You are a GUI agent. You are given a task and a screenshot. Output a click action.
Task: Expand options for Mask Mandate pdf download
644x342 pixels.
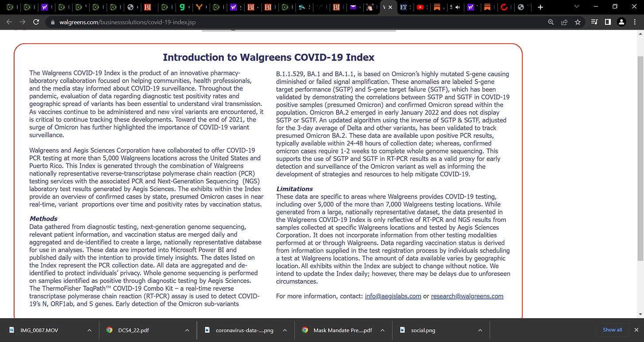click(x=382, y=330)
